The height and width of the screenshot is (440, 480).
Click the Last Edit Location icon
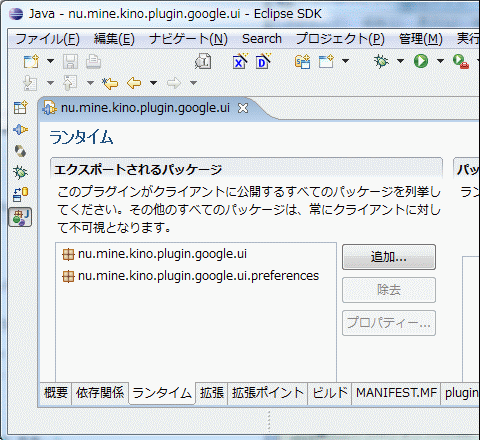[110, 83]
